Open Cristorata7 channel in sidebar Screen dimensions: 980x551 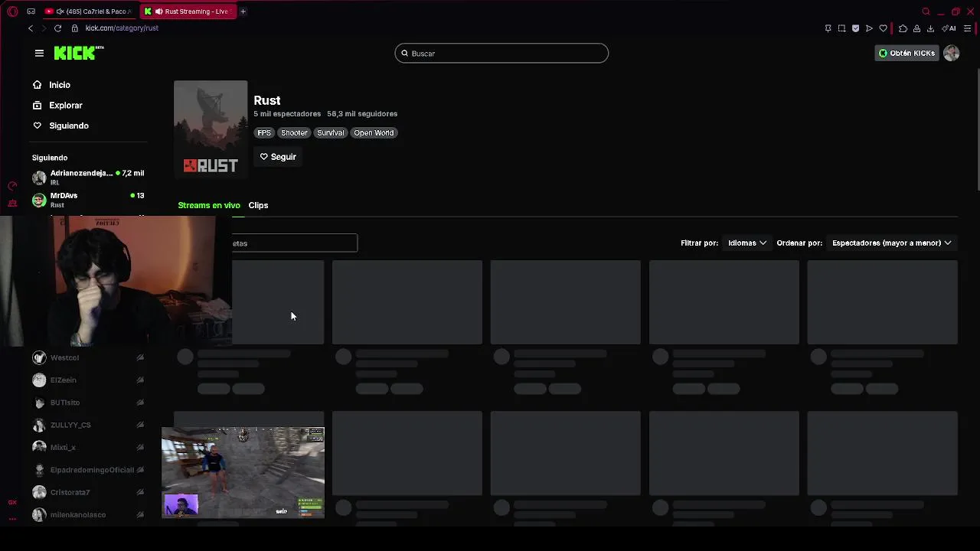click(88, 492)
